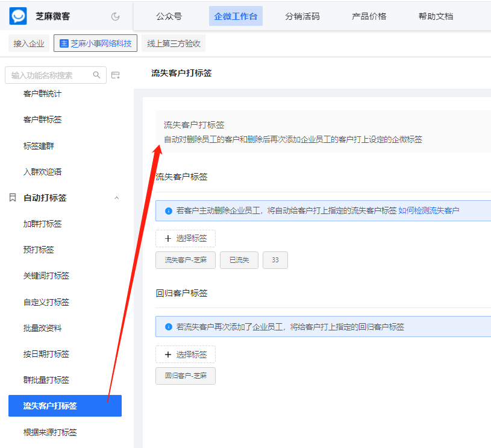This screenshot has width=491, height=448.
Task: Click the search magnifier icon
Action: coord(97,75)
